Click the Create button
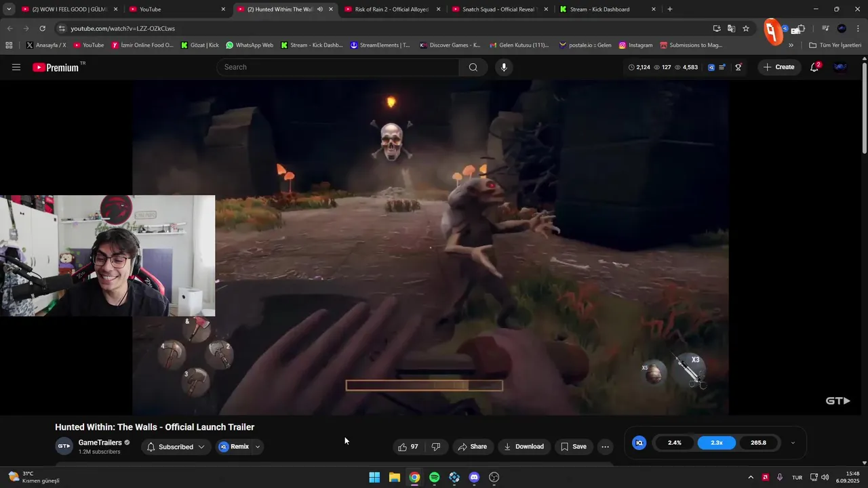This screenshot has height=488, width=868. pos(778,67)
